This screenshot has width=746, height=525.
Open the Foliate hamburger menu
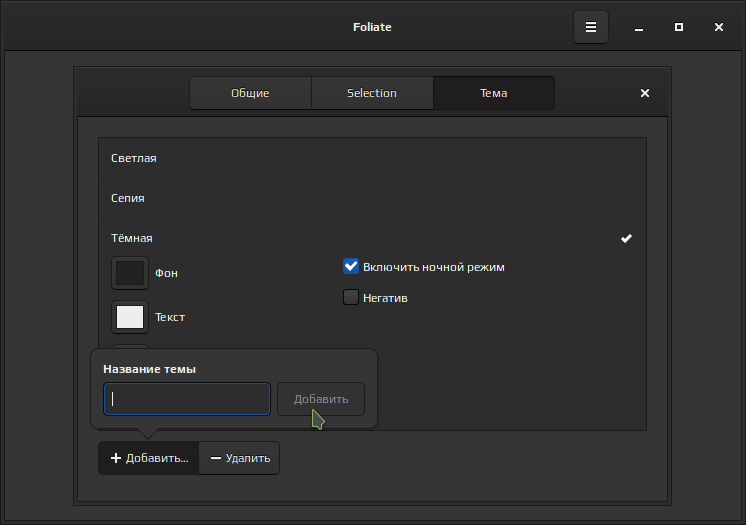coord(591,27)
